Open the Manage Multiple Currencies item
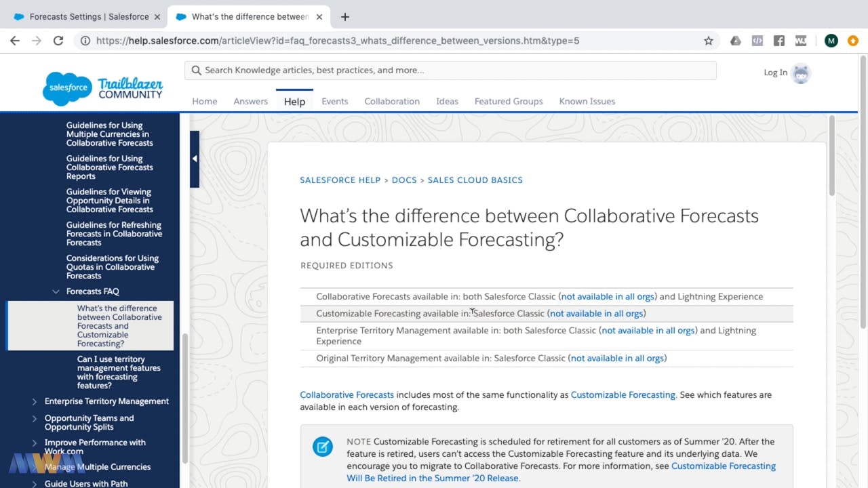Viewport: 868px width, 488px height. click(98, 467)
